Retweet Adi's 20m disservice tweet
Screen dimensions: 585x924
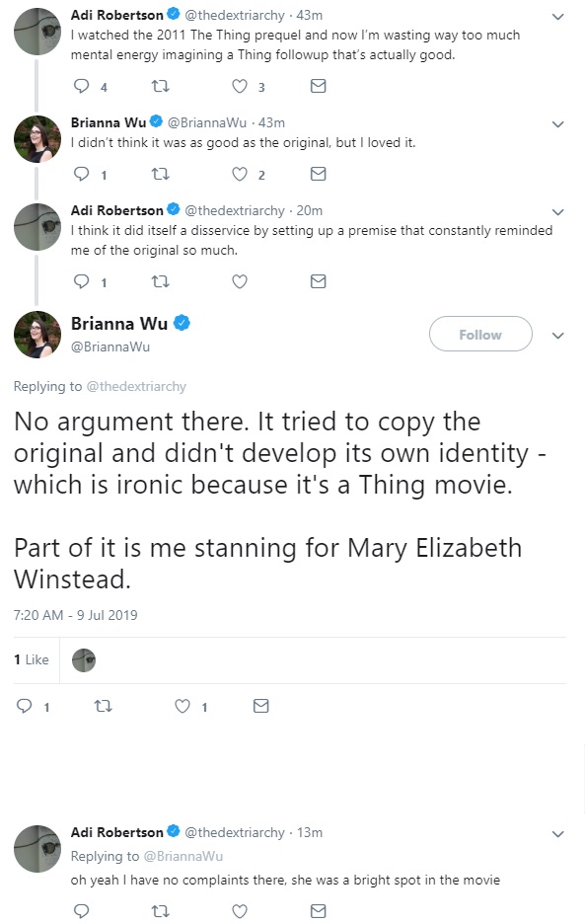(160, 281)
